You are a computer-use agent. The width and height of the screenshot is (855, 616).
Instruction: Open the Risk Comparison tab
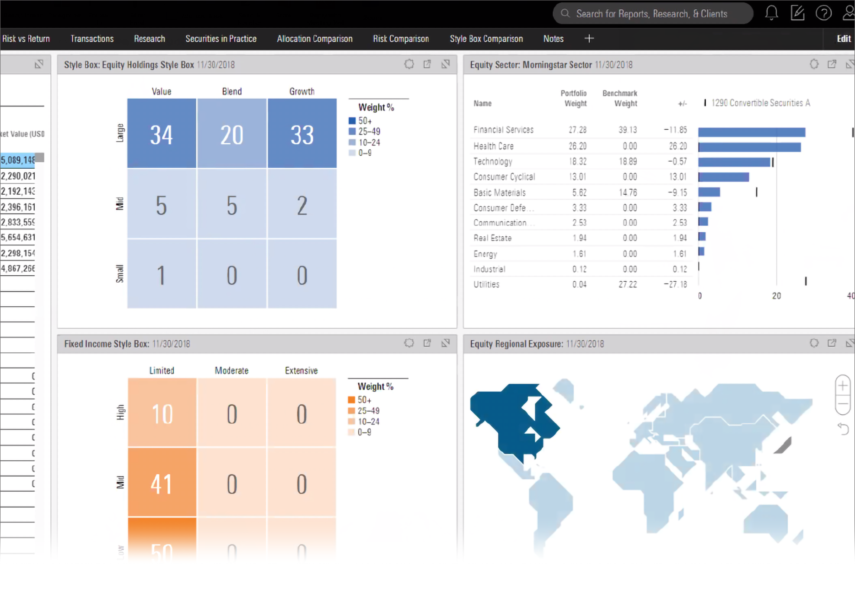[x=401, y=39]
